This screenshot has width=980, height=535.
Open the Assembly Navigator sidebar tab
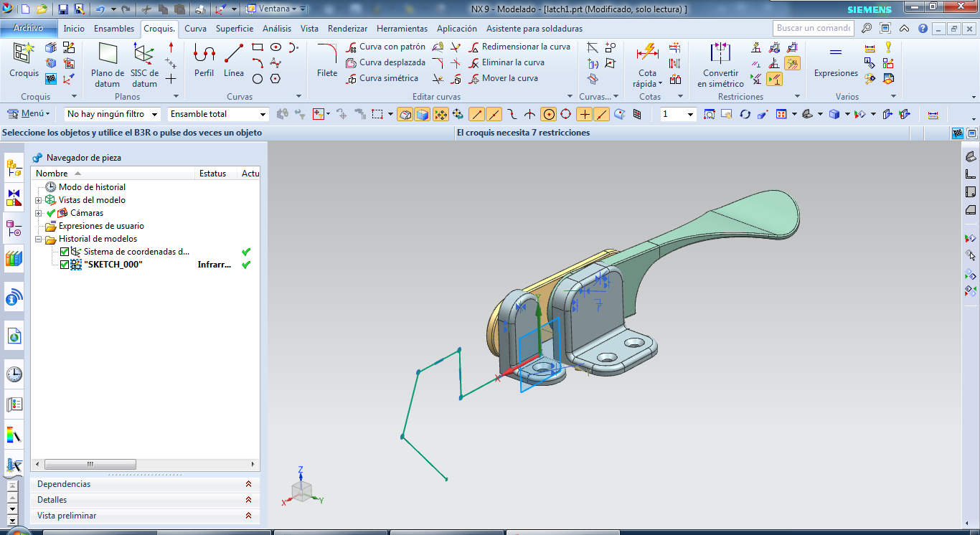pos(14,168)
